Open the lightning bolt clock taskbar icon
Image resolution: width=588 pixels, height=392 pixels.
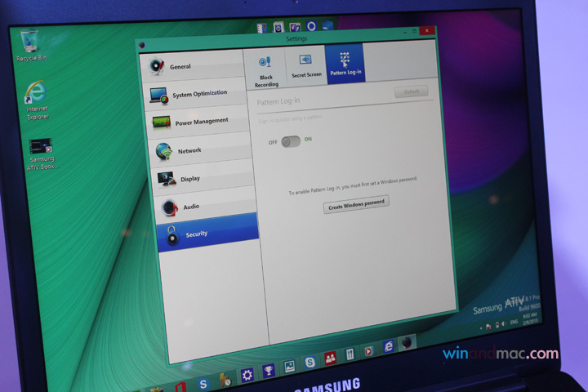point(225,379)
